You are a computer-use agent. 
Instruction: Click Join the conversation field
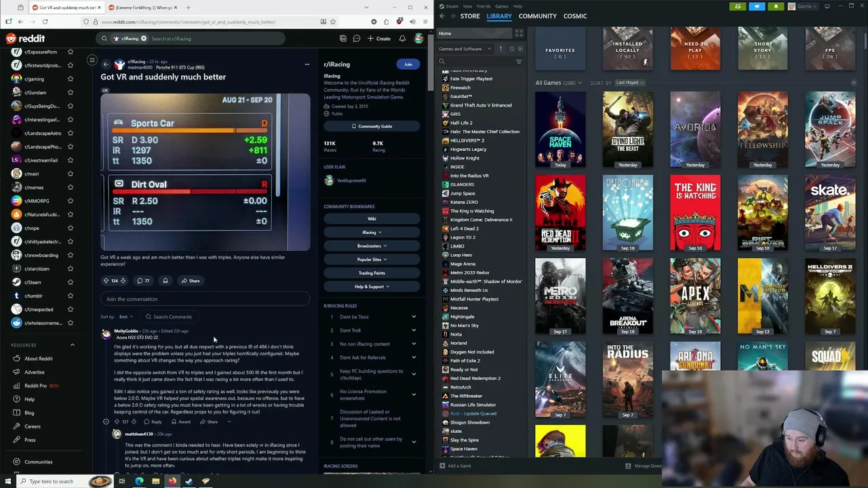tap(205, 299)
